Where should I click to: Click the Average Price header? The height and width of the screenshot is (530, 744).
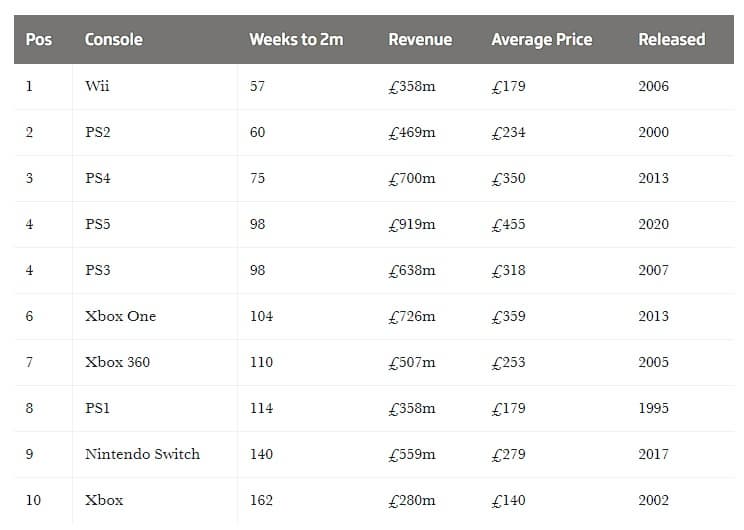541,40
